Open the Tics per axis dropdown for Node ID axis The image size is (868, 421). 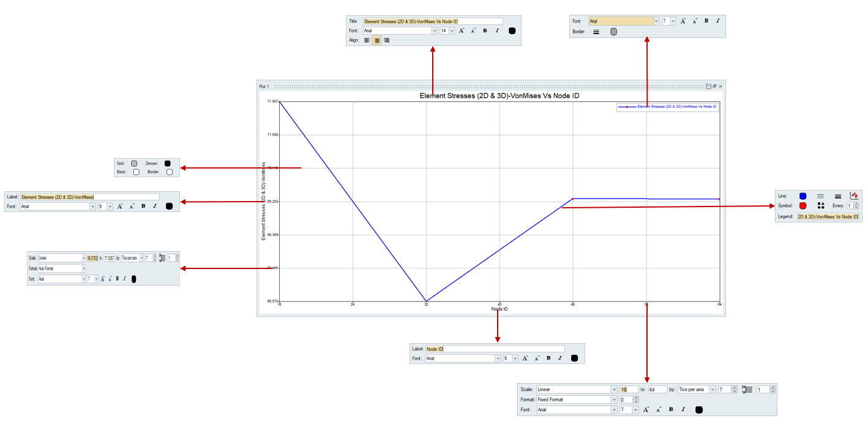pyautogui.click(x=711, y=390)
